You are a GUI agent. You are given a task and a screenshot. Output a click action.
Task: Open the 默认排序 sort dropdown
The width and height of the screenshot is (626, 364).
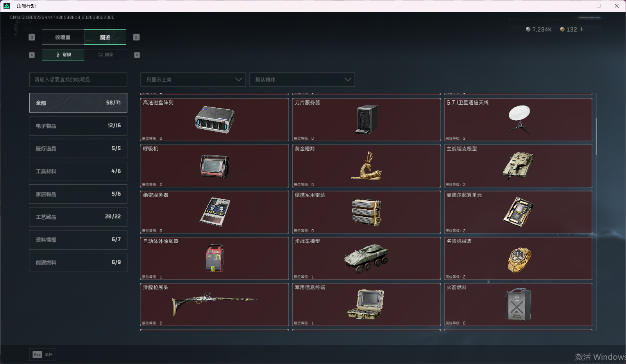tap(302, 80)
